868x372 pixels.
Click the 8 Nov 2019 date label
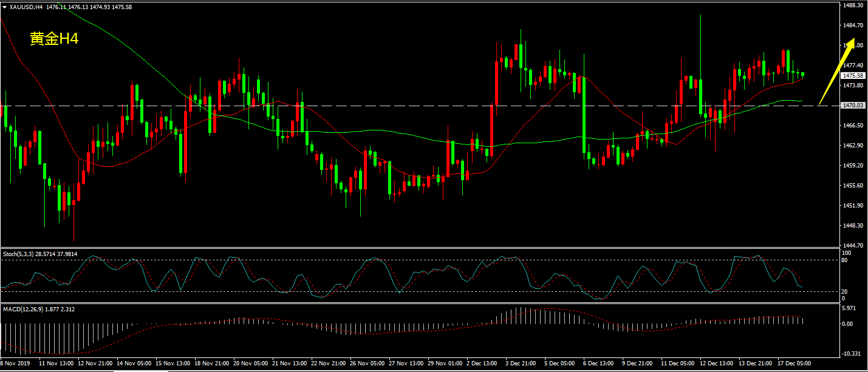coord(14,364)
